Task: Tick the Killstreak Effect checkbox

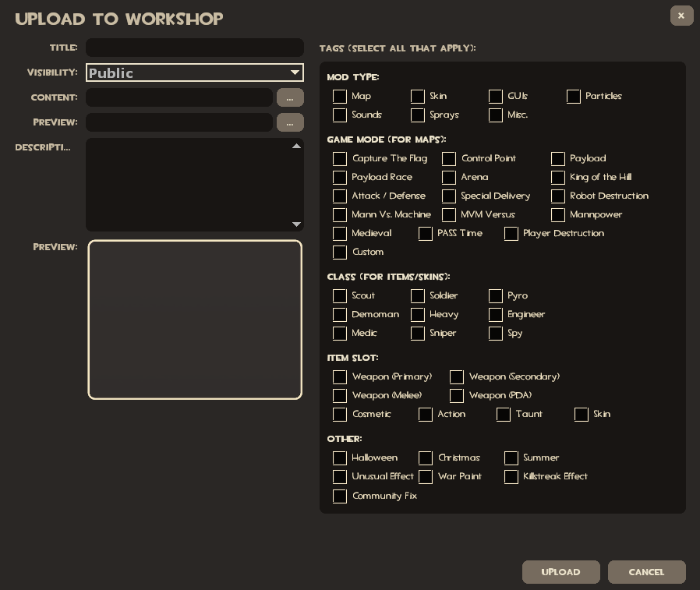Action: [x=511, y=477]
